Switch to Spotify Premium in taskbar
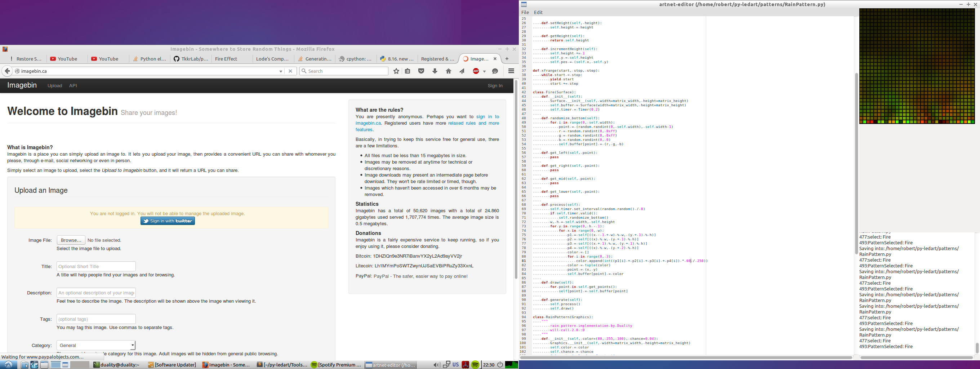Screen dimensions: 980x369 [x=336, y=365]
